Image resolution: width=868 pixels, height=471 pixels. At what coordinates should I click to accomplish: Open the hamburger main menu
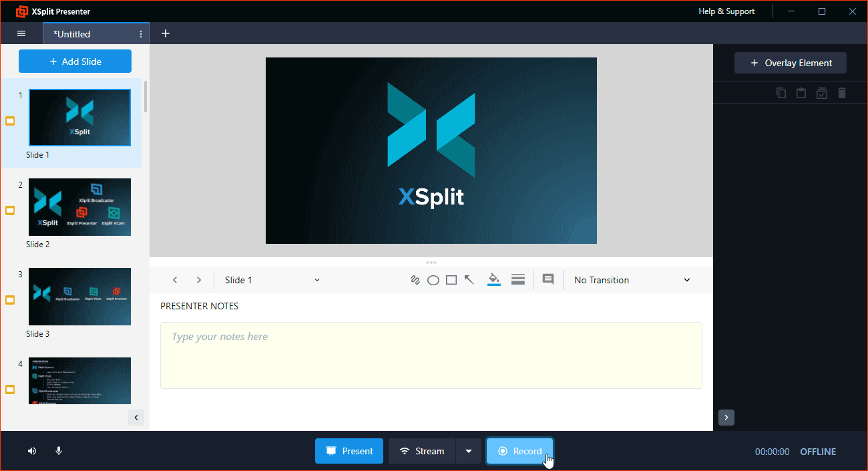click(21, 33)
